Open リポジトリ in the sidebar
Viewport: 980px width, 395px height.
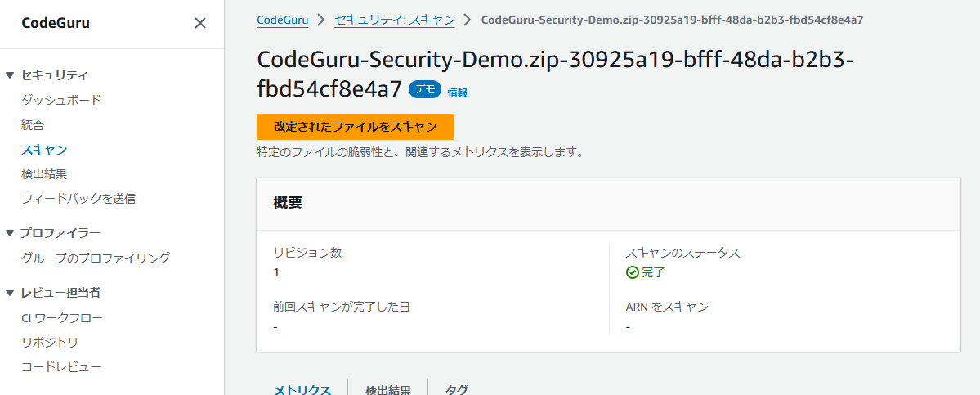coord(49,343)
